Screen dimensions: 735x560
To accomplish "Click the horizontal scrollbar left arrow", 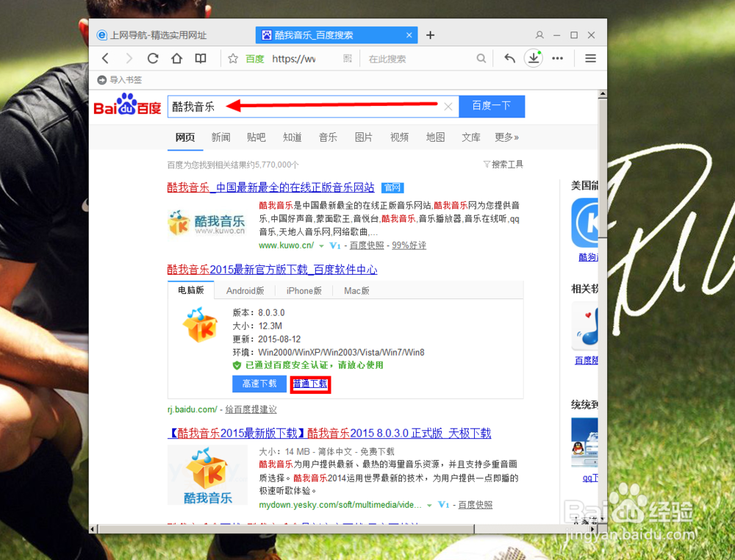I will pos(93,529).
